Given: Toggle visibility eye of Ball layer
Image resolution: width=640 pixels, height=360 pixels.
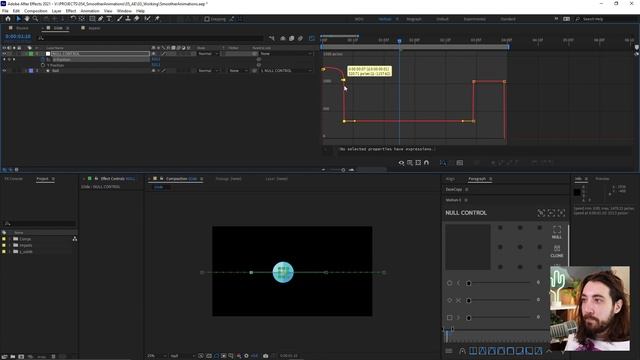Looking at the screenshot, I should (4, 71).
